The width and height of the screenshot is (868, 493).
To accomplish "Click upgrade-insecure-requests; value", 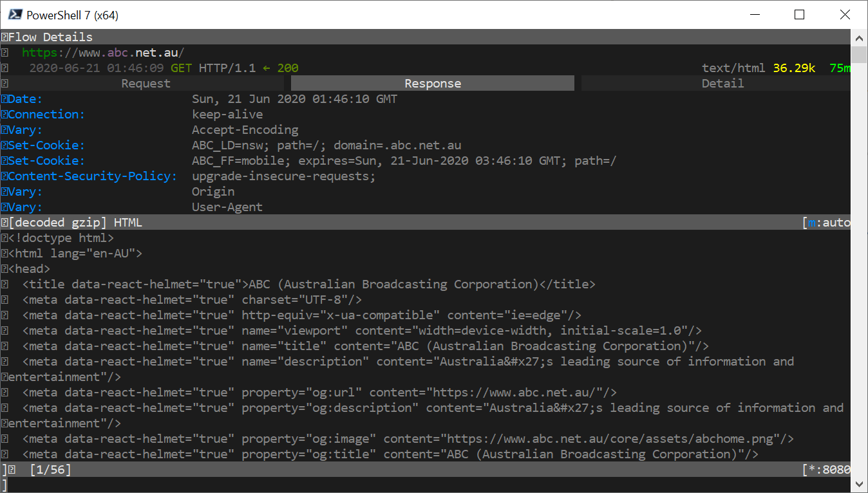I will (284, 176).
